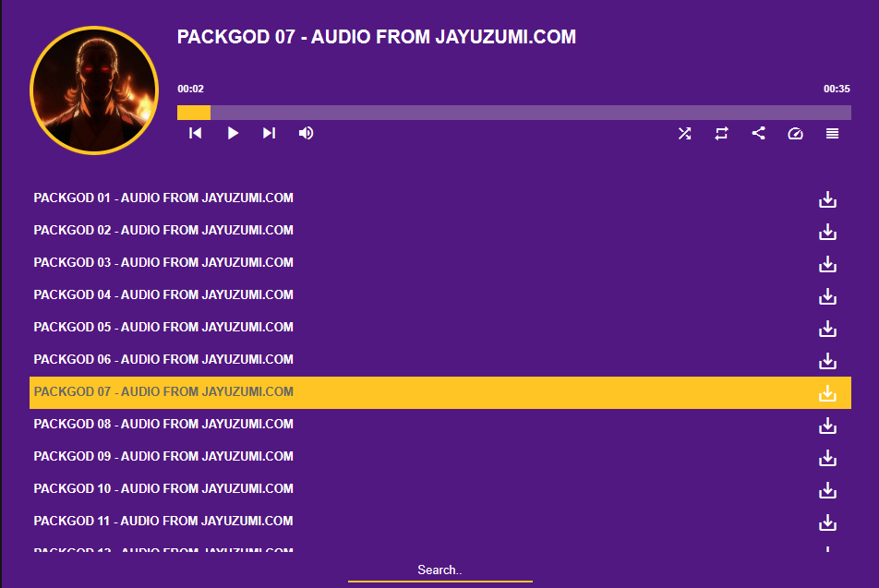The image size is (879, 588).
Task: Skip to the next track
Action: pos(269,133)
